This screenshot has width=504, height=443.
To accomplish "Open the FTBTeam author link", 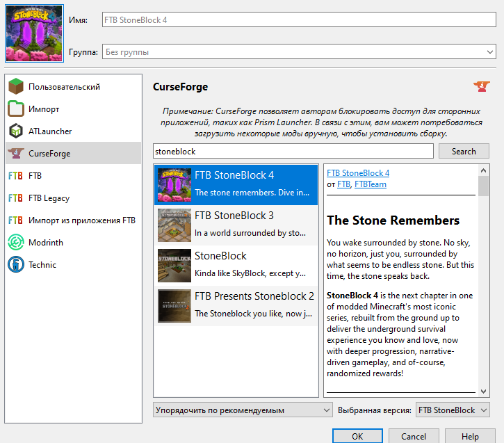I will coord(371,184).
